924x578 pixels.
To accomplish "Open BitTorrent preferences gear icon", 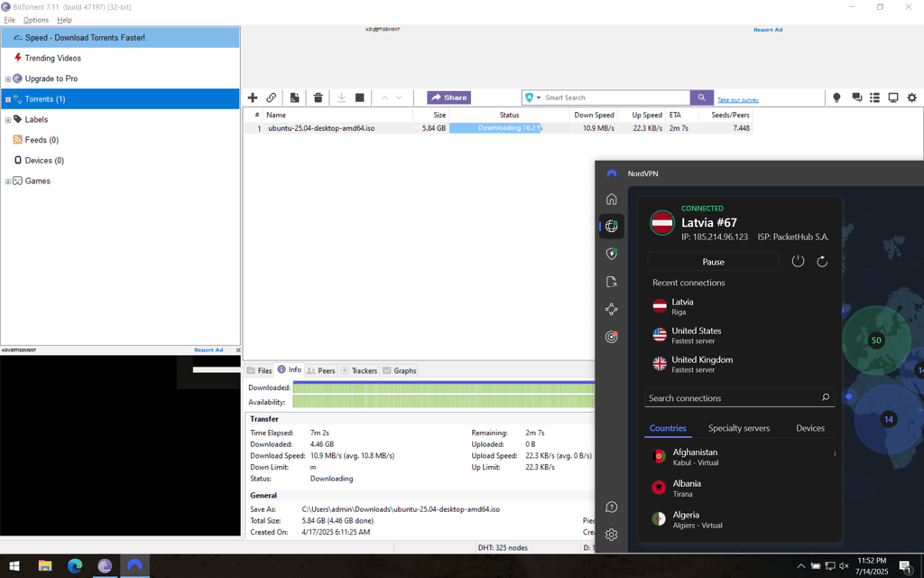I will [912, 98].
